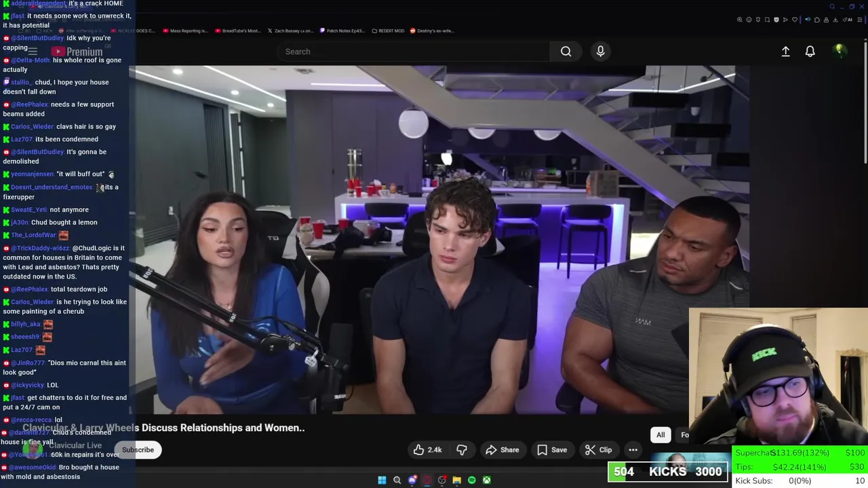Open the YouTube hamburger guide menu
The image size is (868, 488).
coord(32,52)
